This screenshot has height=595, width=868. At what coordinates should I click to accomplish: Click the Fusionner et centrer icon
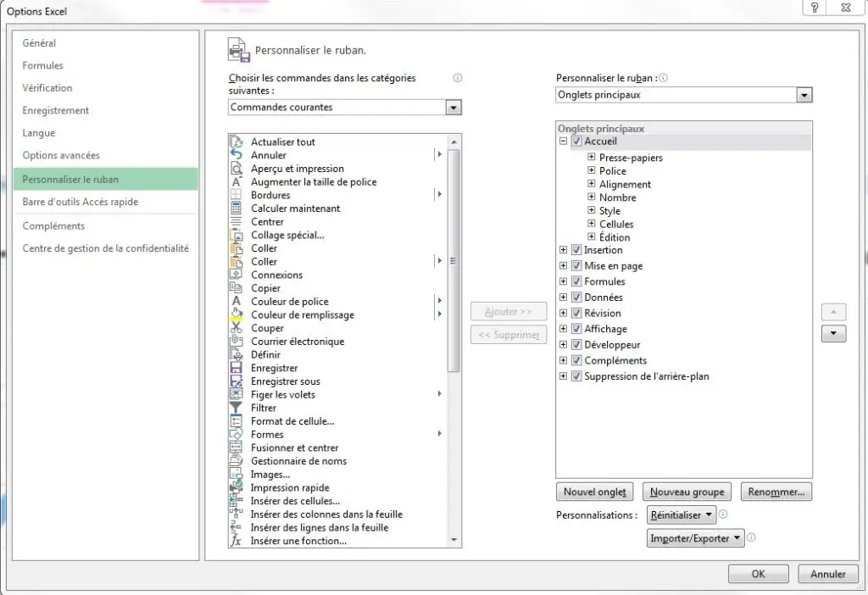pyautogui.click(x=236, y=448)
